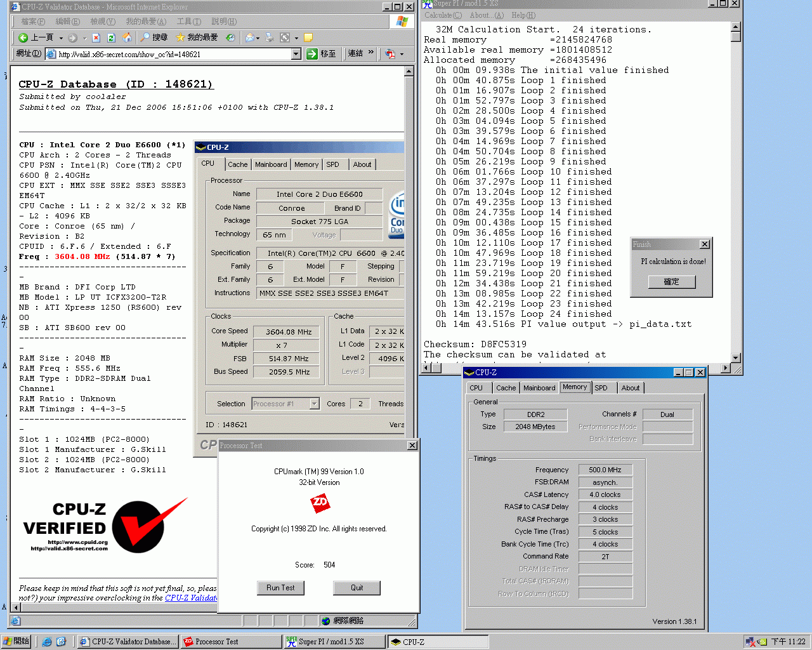Select SPD tab in lower CPU-Z window

(601, 388)
